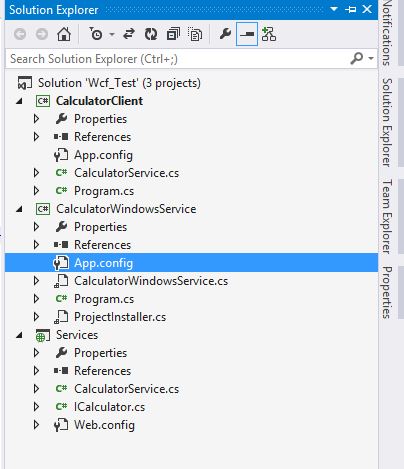
Task: Open search options dropdown arrow
Action: coord(371,58)
